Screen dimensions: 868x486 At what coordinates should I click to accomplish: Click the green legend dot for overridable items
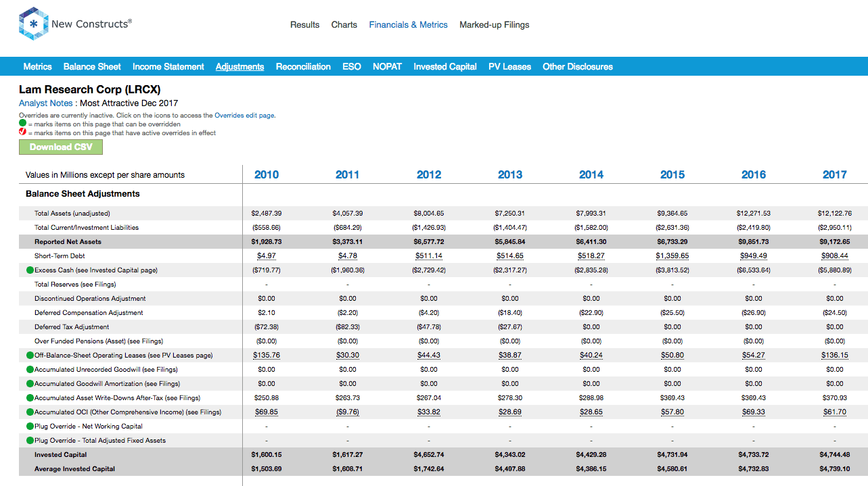pos(22,124)
